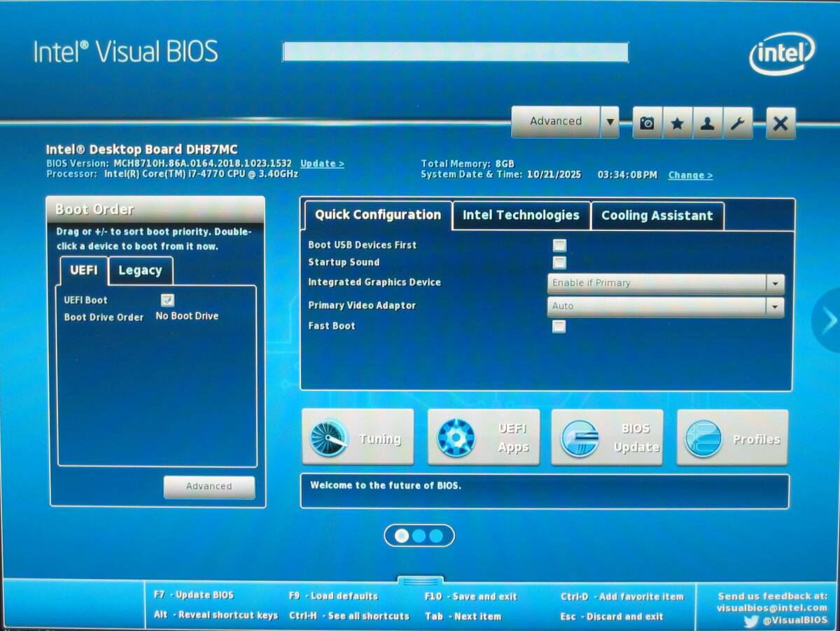Uncheck the UEFI Boot checkbox
This screenshot has width=840, height=631.
click(167, 300)
